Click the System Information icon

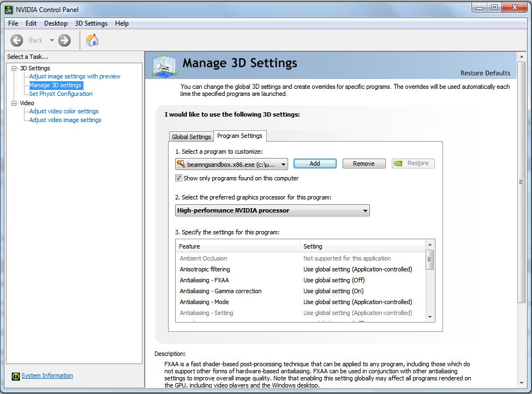point(16,376)
